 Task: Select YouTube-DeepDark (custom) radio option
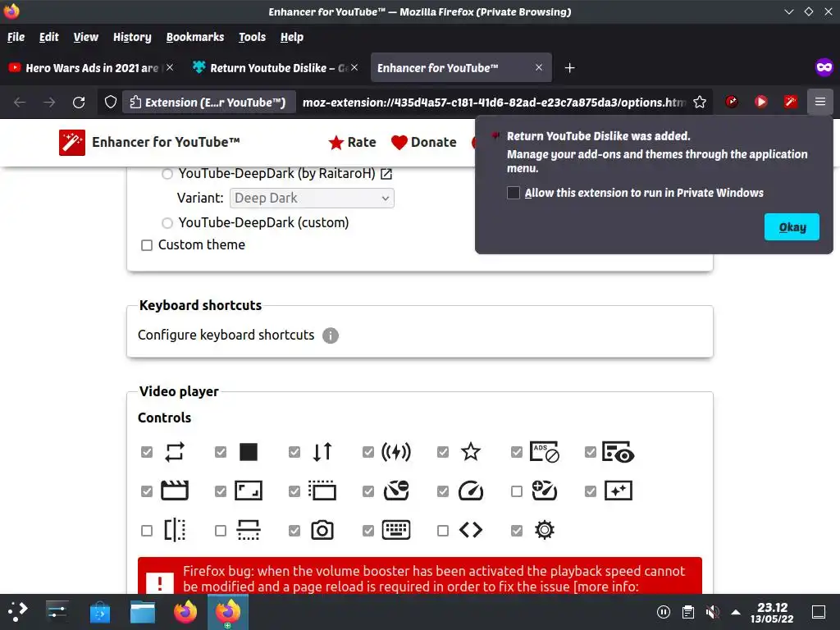click(167, 223)
